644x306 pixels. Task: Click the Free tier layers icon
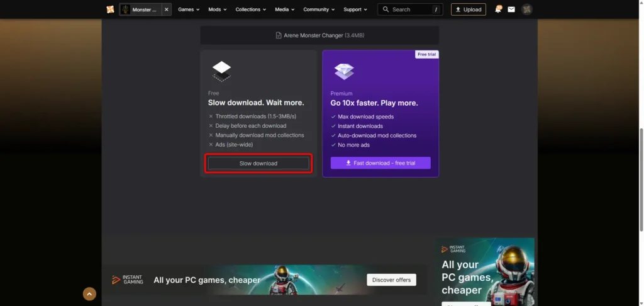[x=221, y=71]
